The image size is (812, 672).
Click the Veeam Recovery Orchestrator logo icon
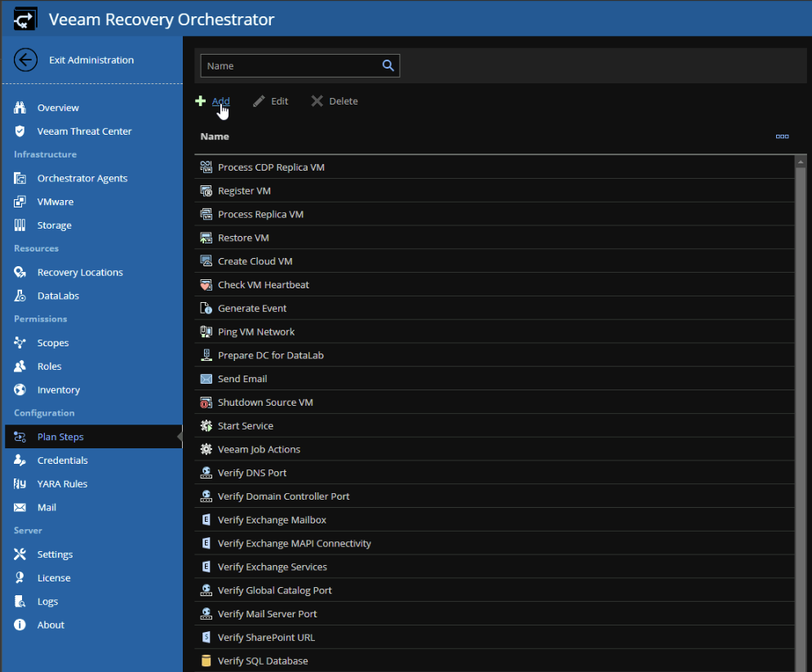pyautogui.click(x=24, y=19)
